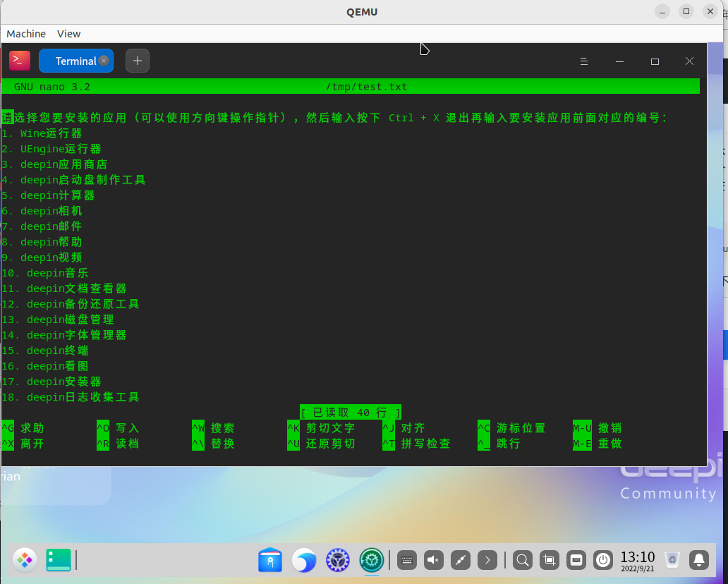Click line '18. deepin日志收集工具'
This screenshot has width=728, height=584.
[x=71, y=397]
